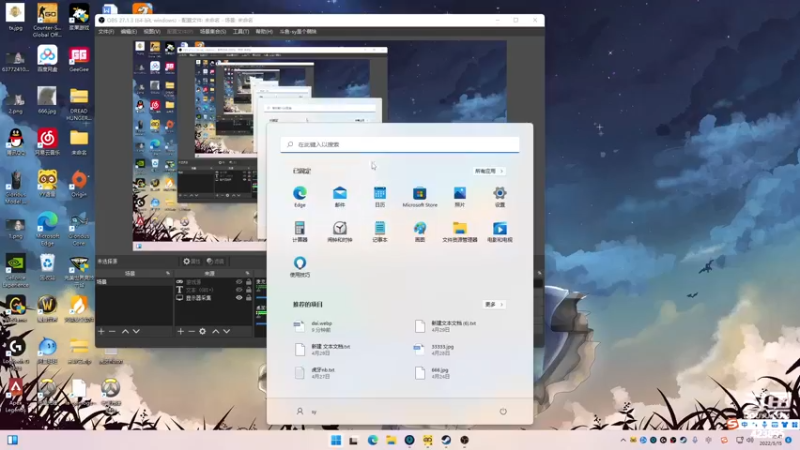Open the Recycle Bin on the desktop

(47, 268)
